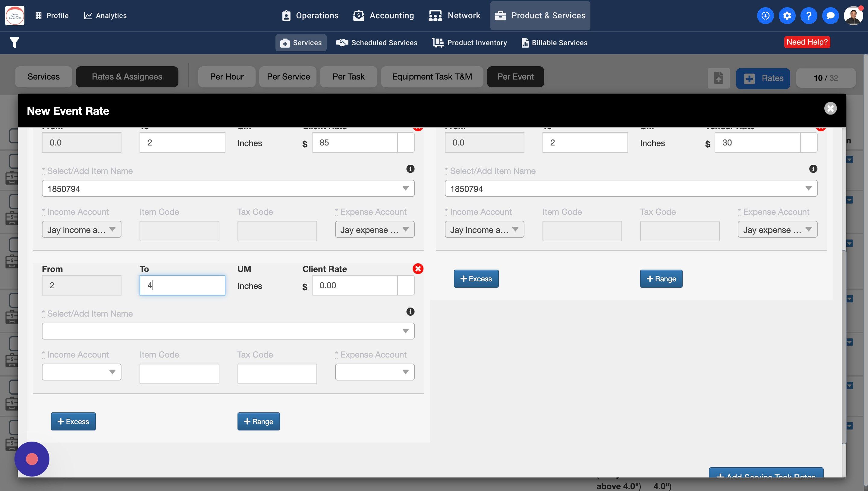Click info icon beside empty item name
The width and height of the screenshot is (868, 491).
point(410,311)
